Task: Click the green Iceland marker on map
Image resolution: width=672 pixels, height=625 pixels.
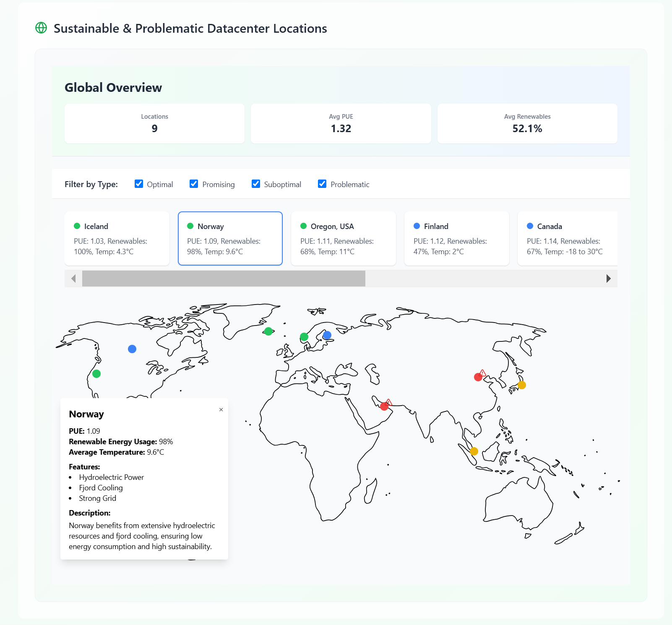Action: click(268, 331)
